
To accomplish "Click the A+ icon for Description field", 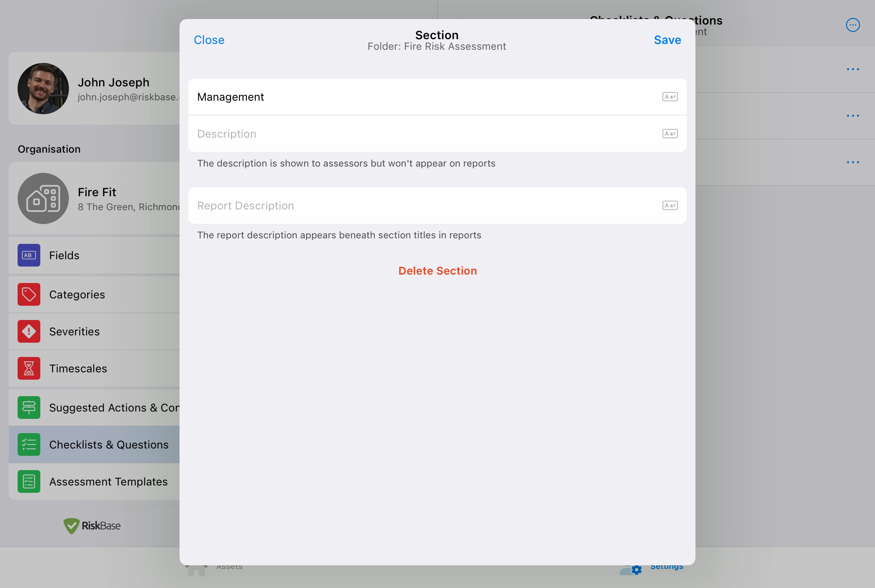I will [670, 133].
